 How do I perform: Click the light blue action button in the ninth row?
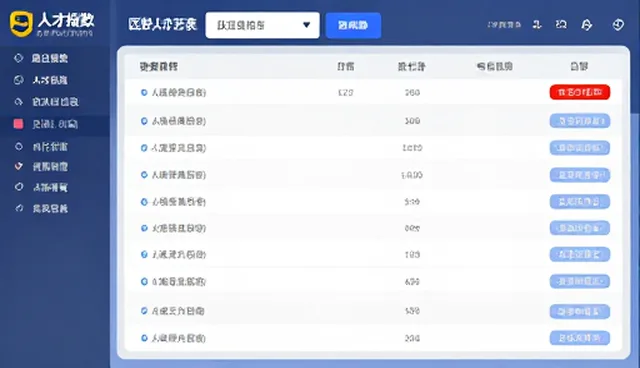click(x=580, y=312)
